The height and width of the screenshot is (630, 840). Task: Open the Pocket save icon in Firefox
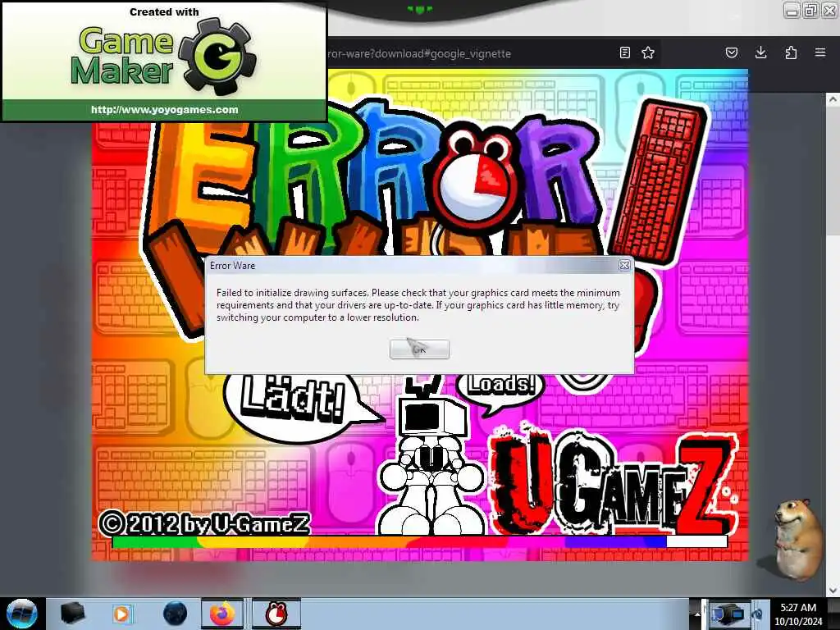[x=732, y=52]
